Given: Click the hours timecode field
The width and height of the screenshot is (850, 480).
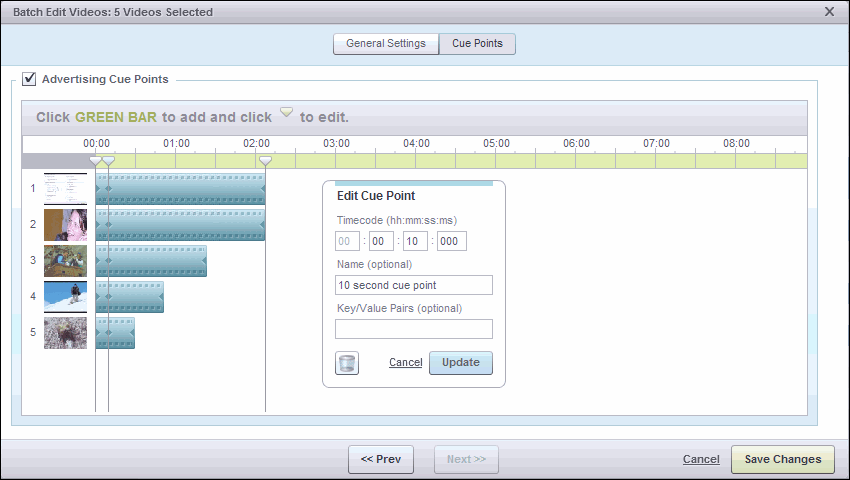Looking at the screenshot, I should tap(347, 241).
